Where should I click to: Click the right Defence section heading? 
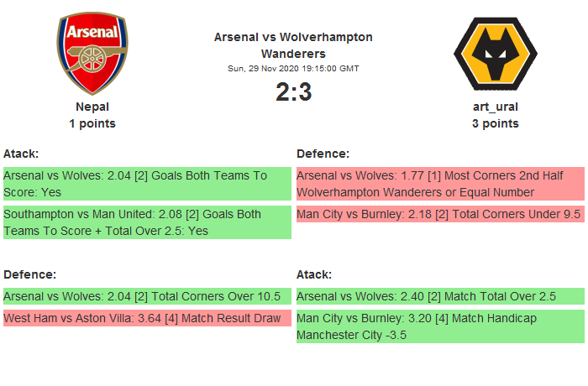pyautogui.click(x=323, y=154)
